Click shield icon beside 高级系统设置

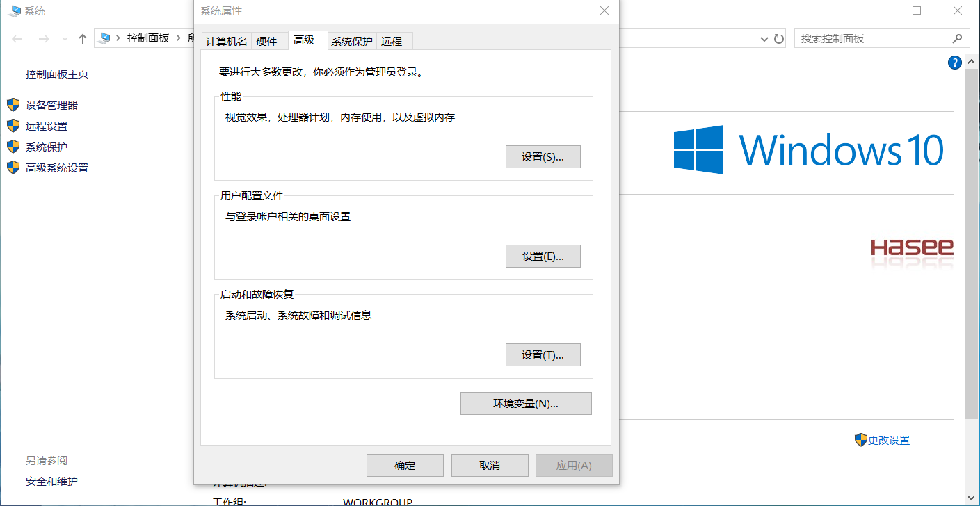tap(13, 168)
